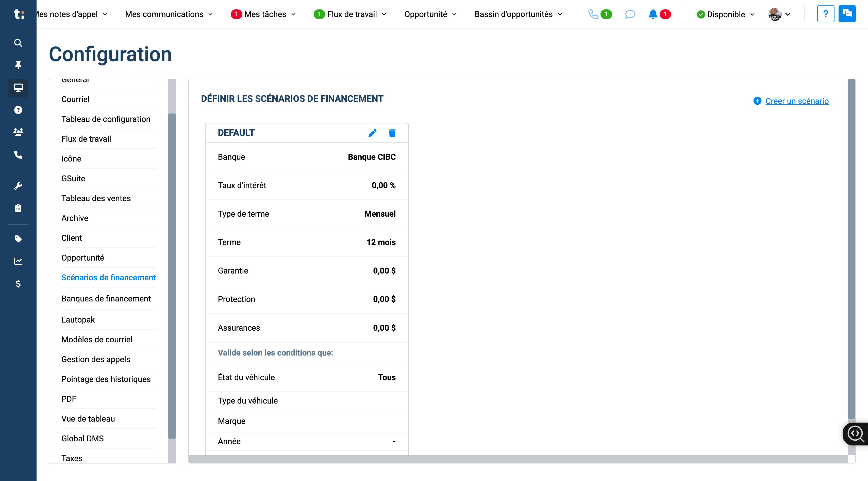This screenshot has width=868, height=481.
Task: Expand the Flux de travail top menu
Action: (x=350, y=14)
